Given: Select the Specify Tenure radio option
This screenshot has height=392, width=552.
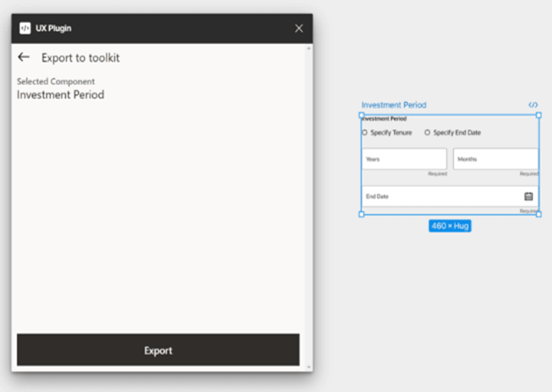Looking at the screenshot, I should point(365,132).
